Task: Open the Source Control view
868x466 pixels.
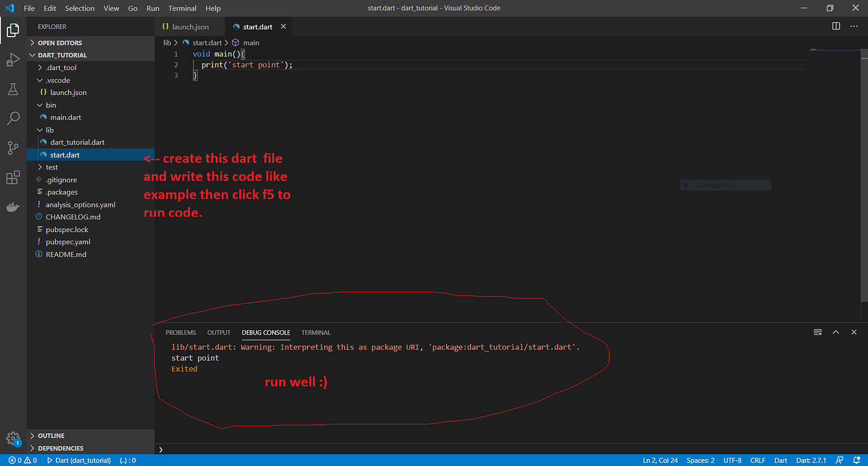Action: tap(13, 148)
